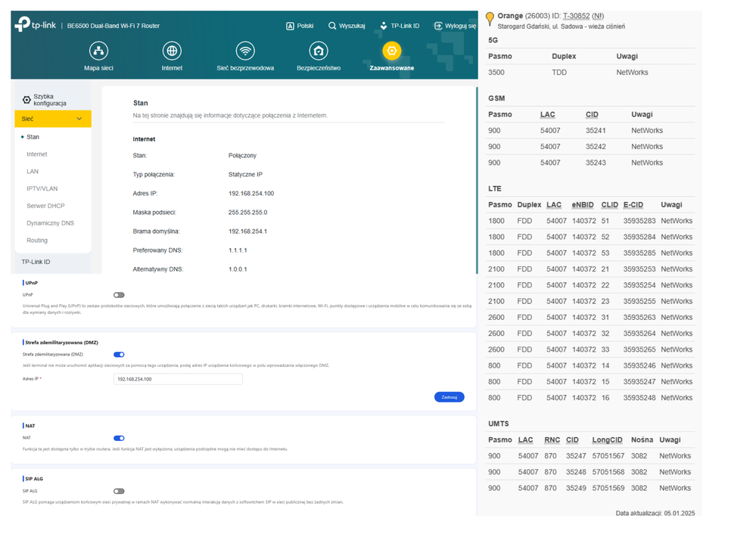
Task: Enable the UPnP toggle switch
Action: point(119,295)
